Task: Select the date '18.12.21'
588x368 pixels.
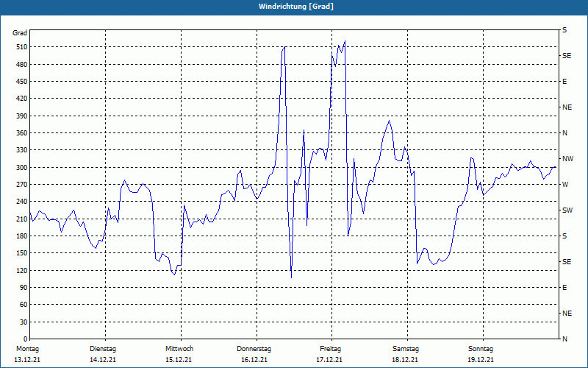Action: click(x=405, y=360)
